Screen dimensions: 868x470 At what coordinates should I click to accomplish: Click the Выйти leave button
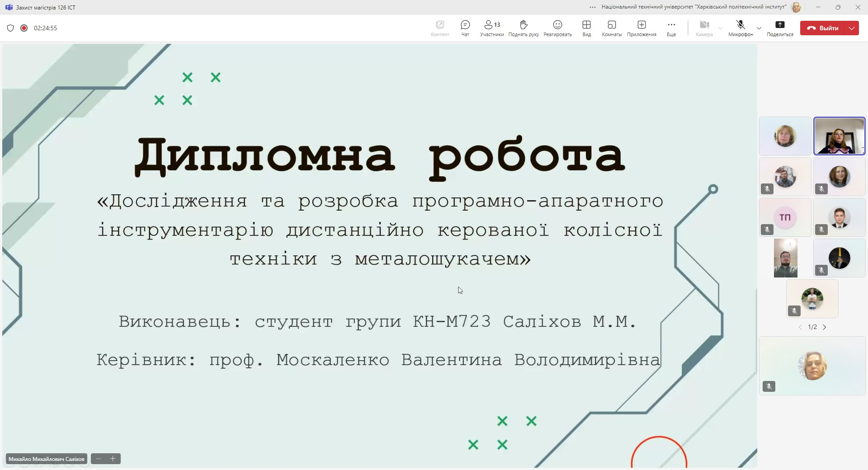click(823, 28)
